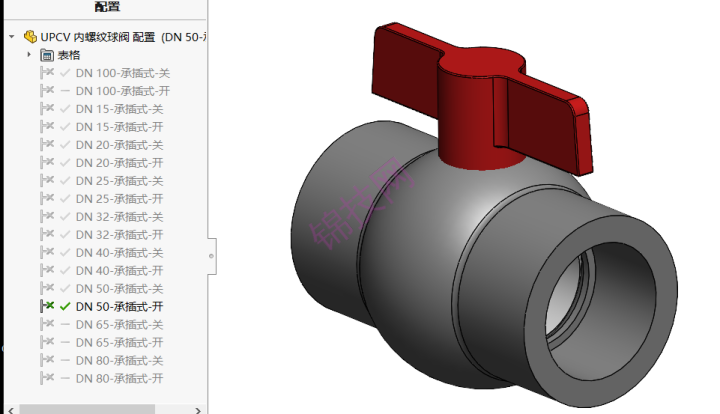Select configuration DN 15-承插式-关

click(x=119, y=109)
